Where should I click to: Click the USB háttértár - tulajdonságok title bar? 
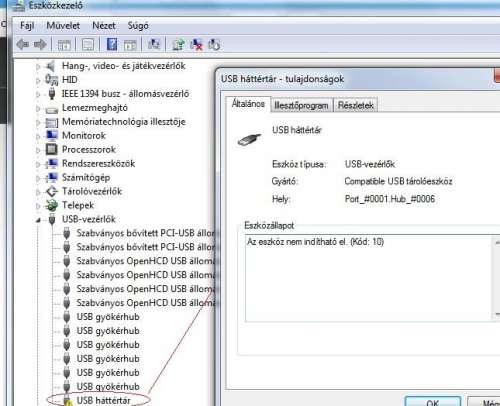[x=357, y=79]
